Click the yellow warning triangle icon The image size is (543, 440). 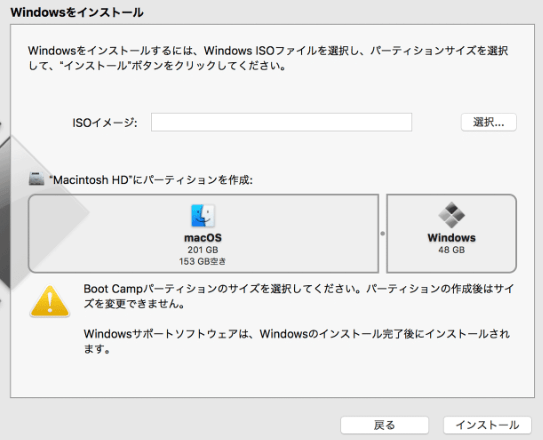click(x=50, y=301)
